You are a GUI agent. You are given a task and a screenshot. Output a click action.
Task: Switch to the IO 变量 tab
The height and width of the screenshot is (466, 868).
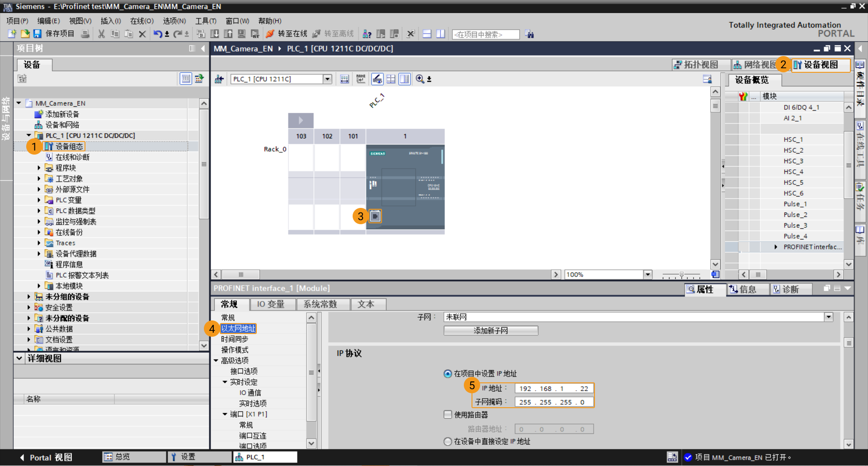tap(273, 304)
